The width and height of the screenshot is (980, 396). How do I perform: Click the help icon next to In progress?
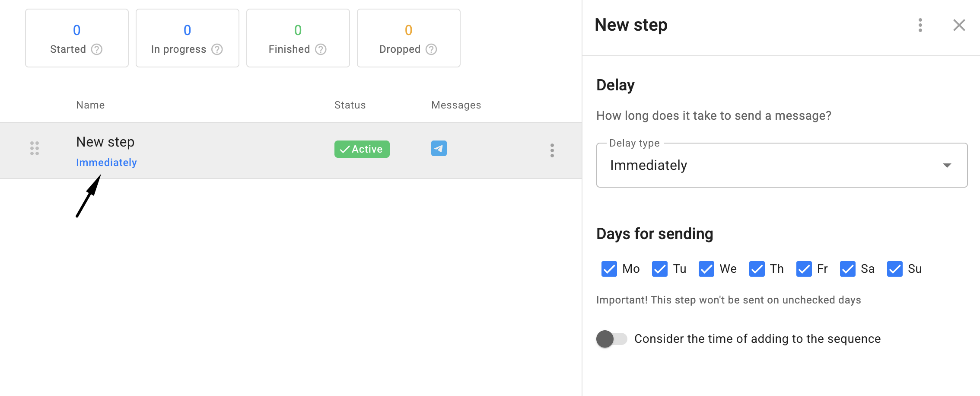217,49
